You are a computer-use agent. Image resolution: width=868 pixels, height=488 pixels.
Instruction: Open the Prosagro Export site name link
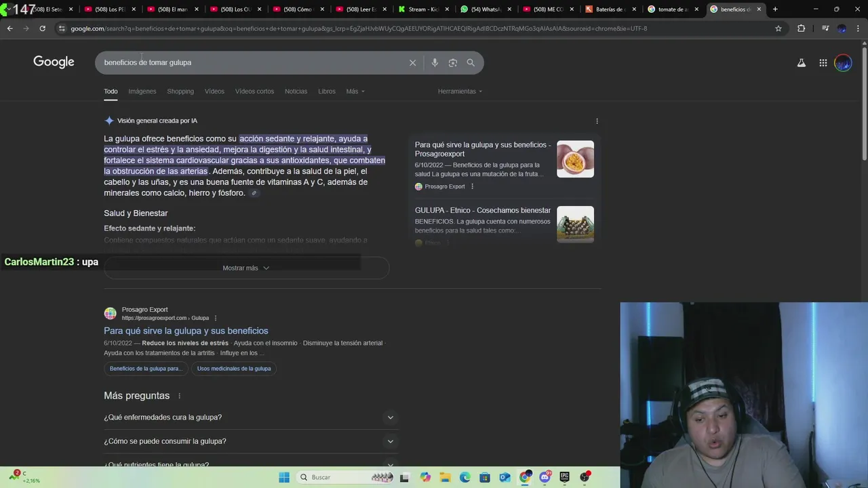point(144,310)
